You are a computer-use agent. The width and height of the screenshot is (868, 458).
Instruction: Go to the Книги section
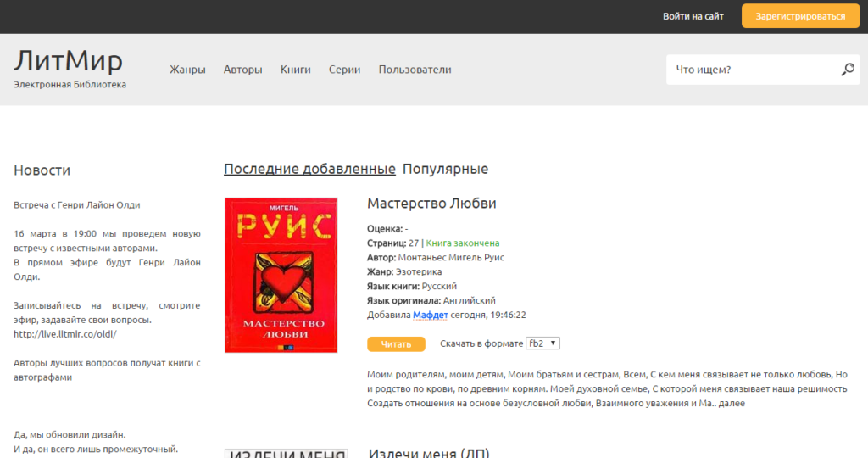tap(296, 70)
